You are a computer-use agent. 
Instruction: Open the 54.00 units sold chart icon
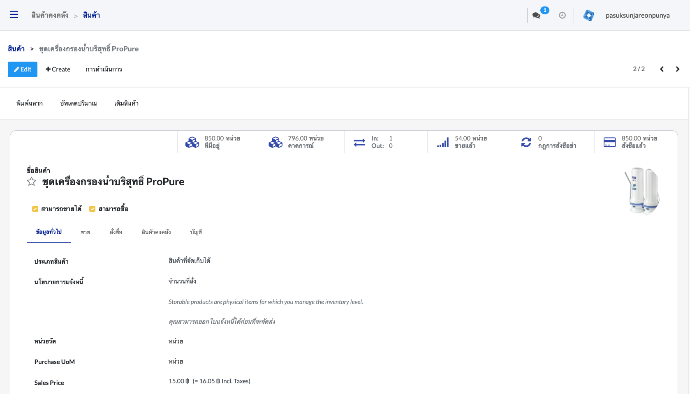point(443,142)
